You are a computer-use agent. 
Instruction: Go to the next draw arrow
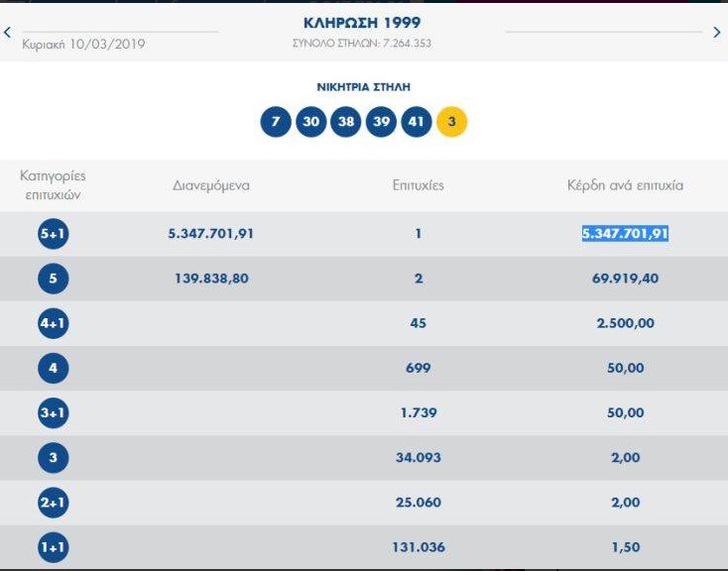click(x=717, y=32)
